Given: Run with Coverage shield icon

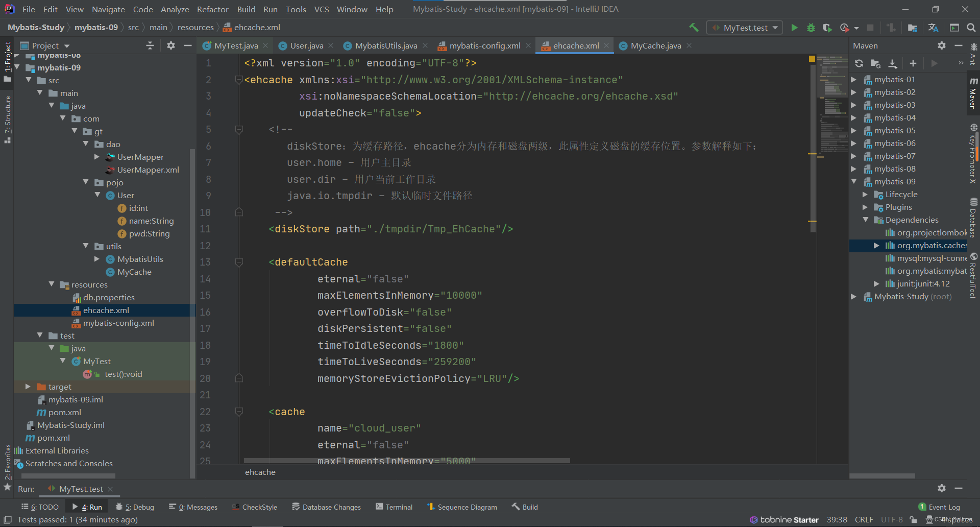Looking at the screenshot, I should coord(827,28).
